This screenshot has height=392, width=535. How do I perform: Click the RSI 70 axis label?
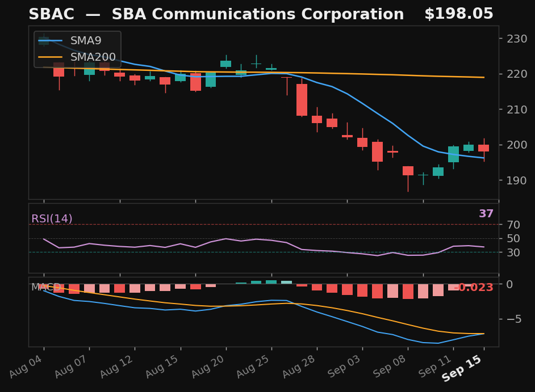tap(513, 225)
